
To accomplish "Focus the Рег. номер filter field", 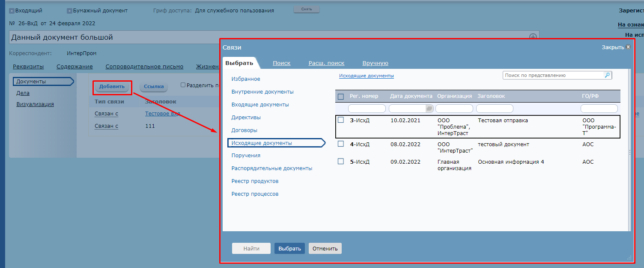I will (x=367, y=109).
